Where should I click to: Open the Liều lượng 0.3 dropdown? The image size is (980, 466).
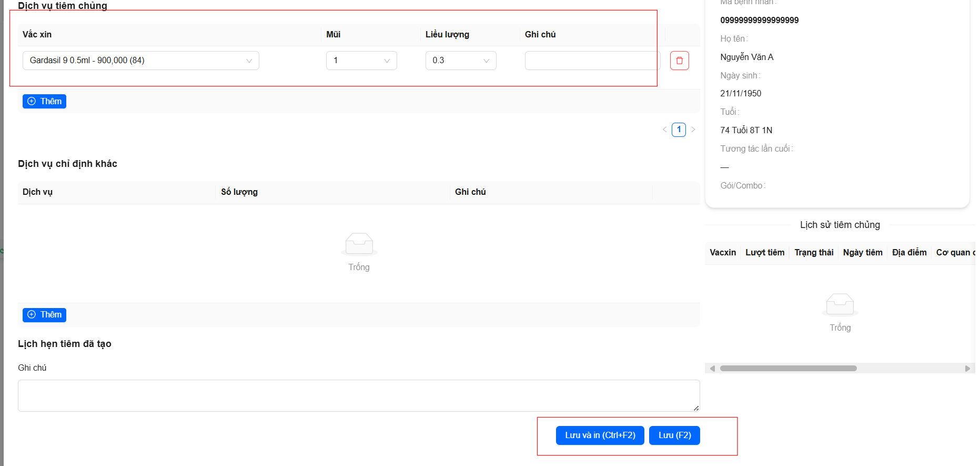tap(460, 61)
